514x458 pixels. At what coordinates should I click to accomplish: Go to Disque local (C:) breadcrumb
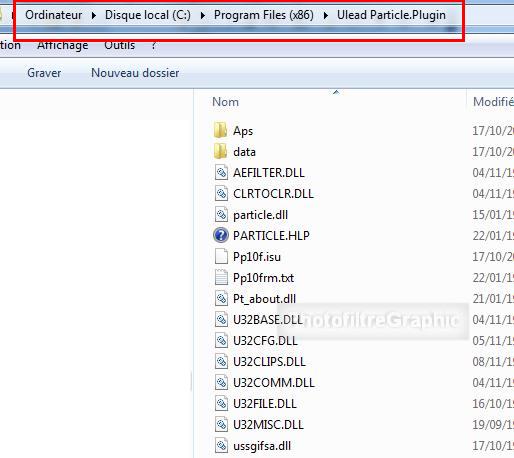tap(148, 15)
